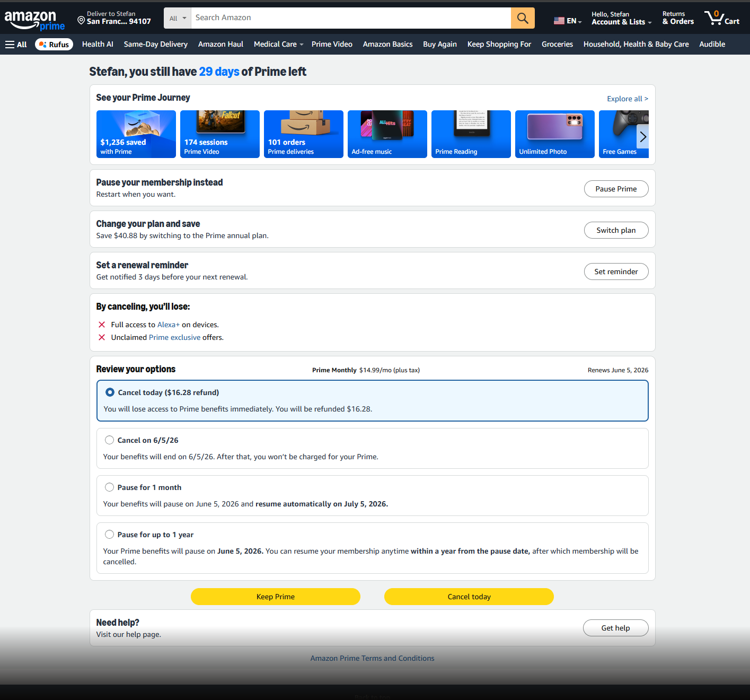Focus the Search Amazon input field
750x700 pixels.
[351, 18]
